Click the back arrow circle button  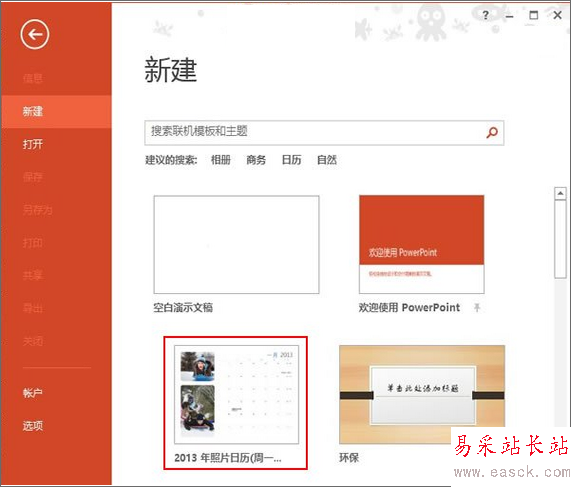click(x=35, y=35)
